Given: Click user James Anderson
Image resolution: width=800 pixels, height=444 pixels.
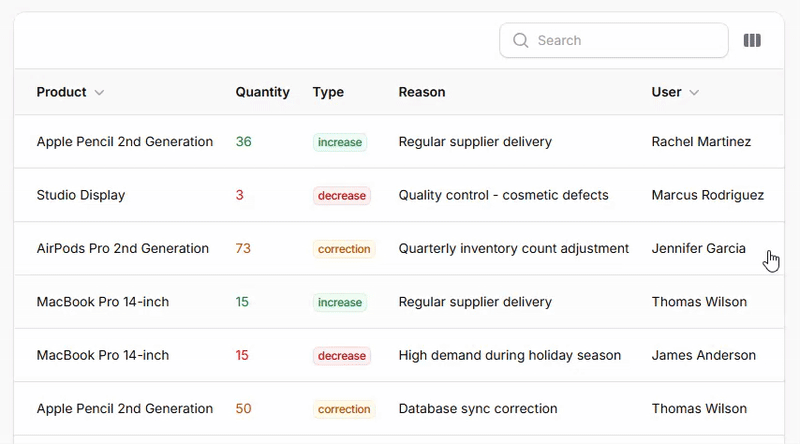Looking at the screenshot, I should tap(704, 355).
